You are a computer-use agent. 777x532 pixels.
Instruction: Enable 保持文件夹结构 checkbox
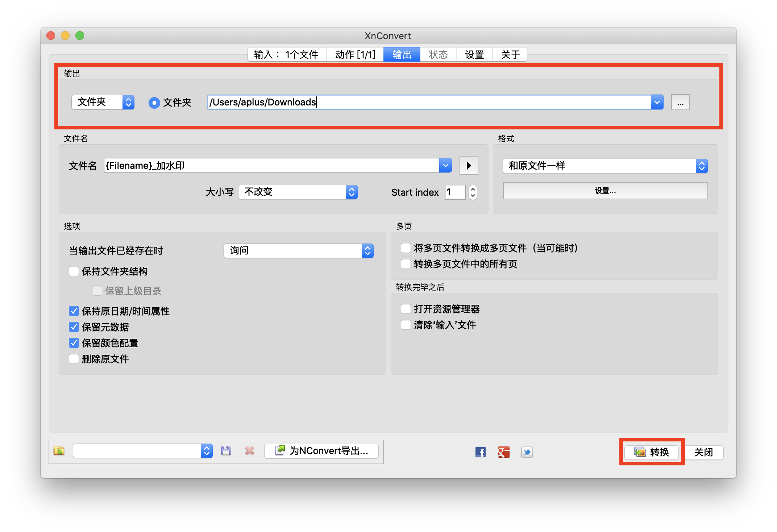point(74,271)
